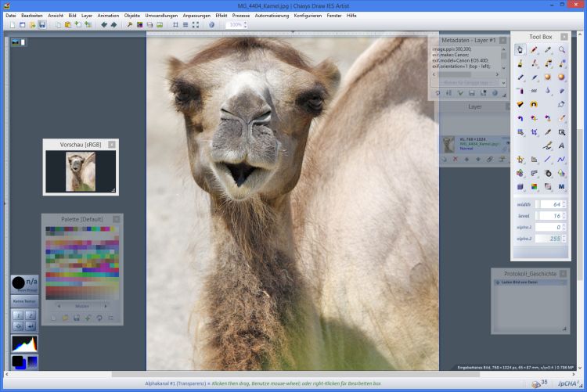
Task: Select the magnifier zoom tool in Tool Box
Action: (562, 50)
